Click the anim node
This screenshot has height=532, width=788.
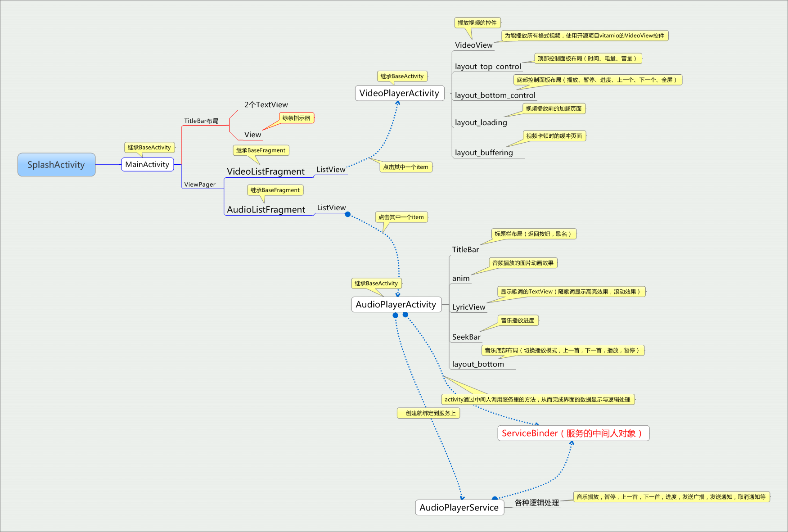[x=461, y=279]
